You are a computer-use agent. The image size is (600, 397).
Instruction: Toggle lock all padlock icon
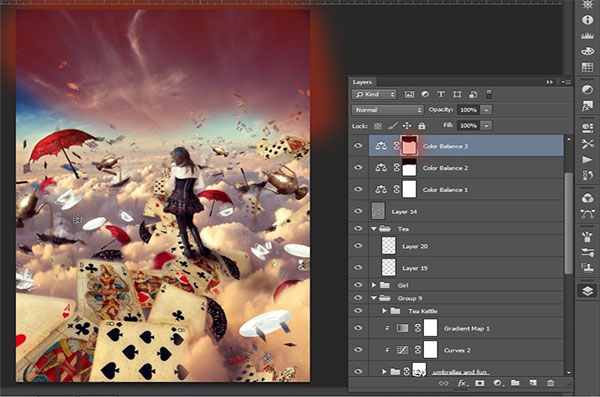click(x=421, y=126)
